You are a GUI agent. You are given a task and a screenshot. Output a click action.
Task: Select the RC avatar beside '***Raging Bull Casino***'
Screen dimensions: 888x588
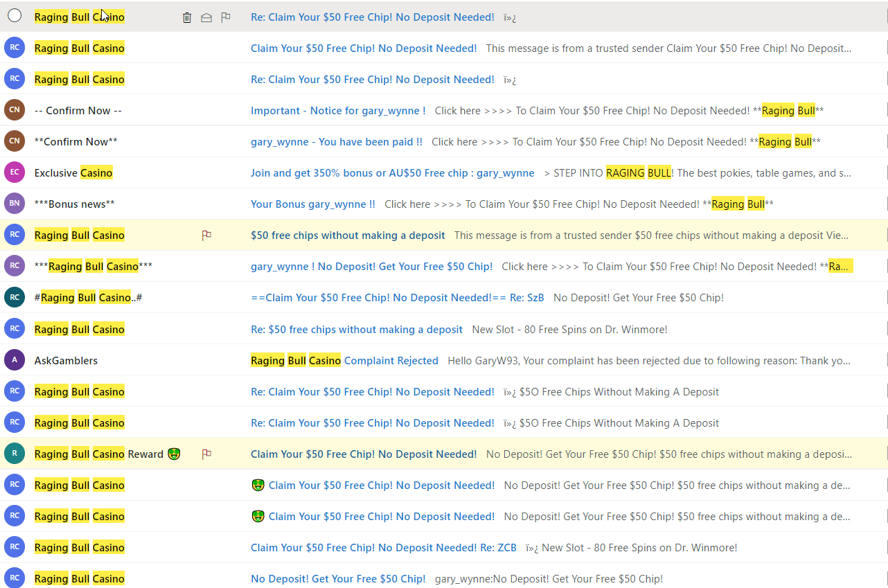15,266
